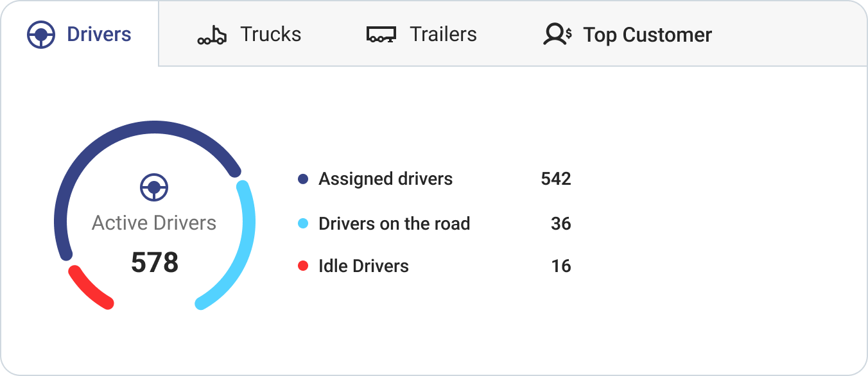This screenshot has height=376, width=868.
Task: Click the customer dollar icon on Top Customer tab
Action: (x=555, y=35)
